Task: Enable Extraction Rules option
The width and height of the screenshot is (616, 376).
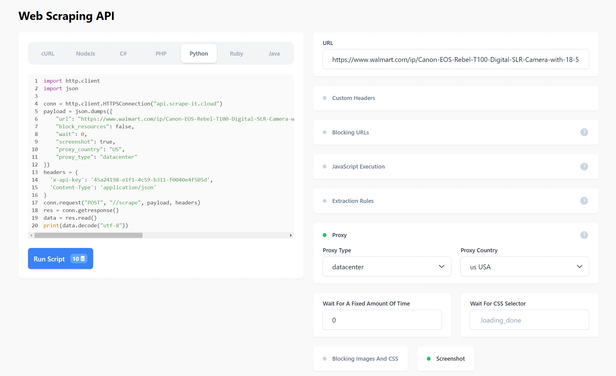Action: tap(324, 201)
